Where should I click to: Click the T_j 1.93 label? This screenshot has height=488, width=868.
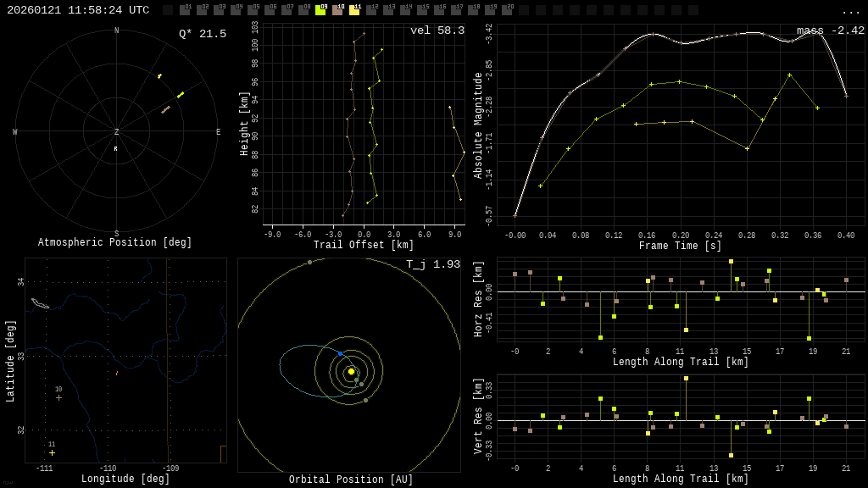click(432, 264)
